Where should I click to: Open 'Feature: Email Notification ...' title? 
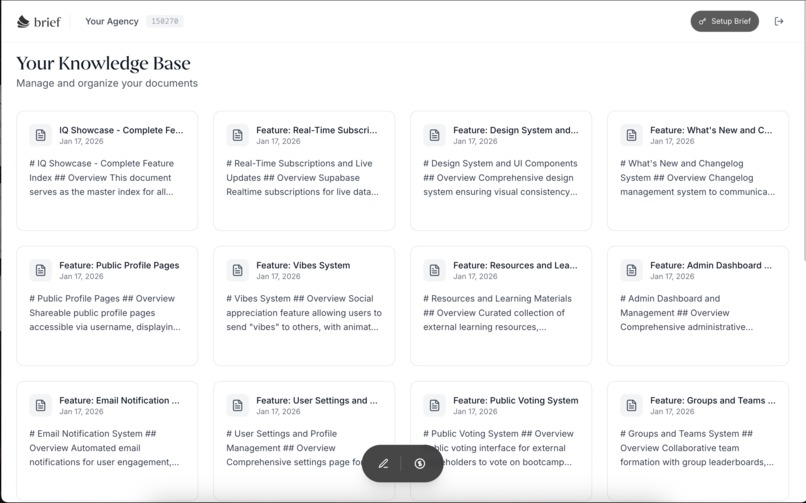(x=119, y=400)
